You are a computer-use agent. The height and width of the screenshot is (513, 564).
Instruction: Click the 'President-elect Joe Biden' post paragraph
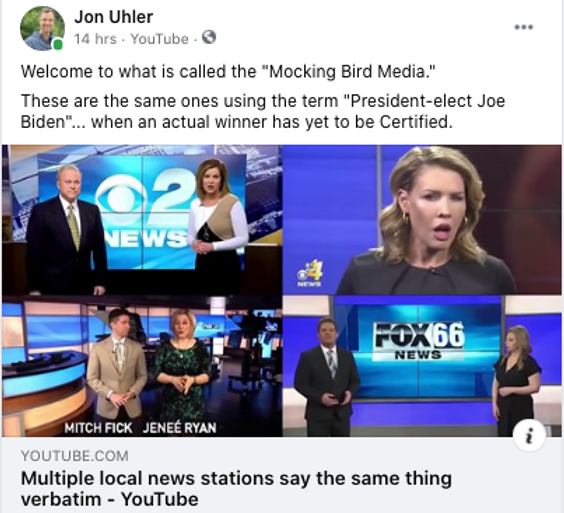[263, 111]
